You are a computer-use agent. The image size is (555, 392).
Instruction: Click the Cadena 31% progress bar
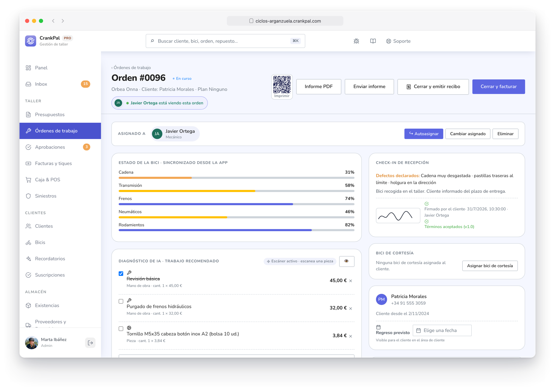[236, 178]
